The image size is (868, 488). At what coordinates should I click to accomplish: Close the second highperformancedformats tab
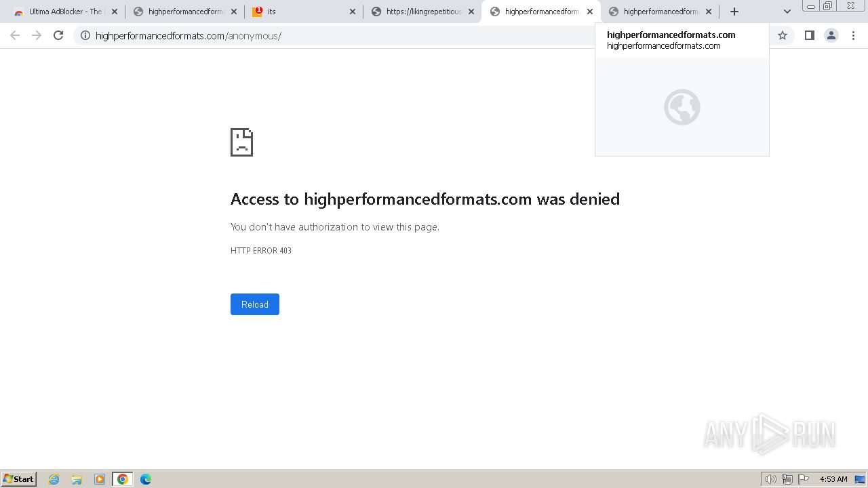coord(234,12)
